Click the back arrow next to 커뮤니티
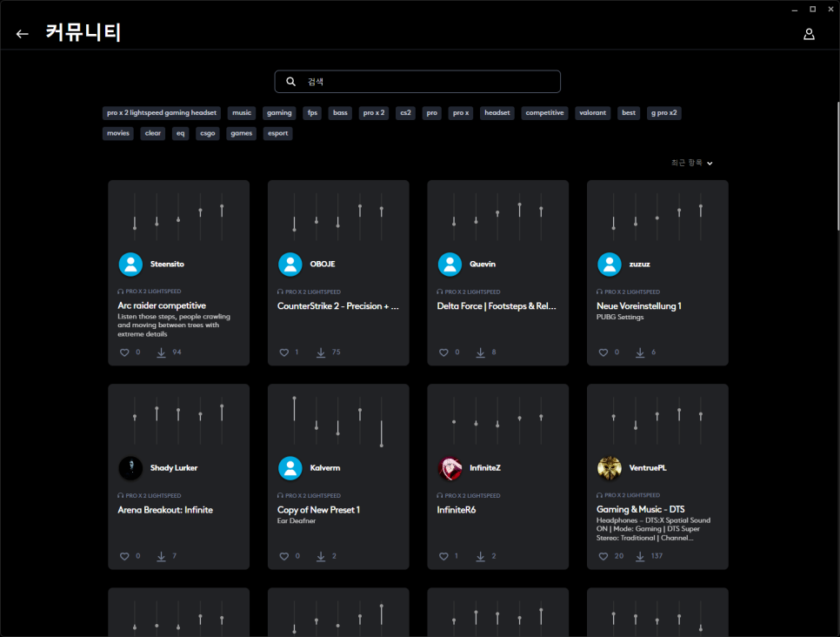Image resolution: width=840 pixels, height=637 pixels. (x=23, y=34)
